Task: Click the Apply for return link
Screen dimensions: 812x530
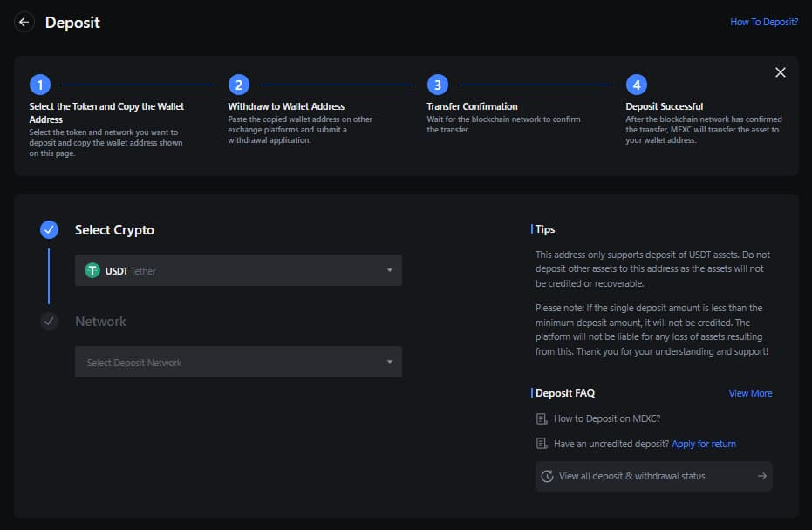Action: click(x=703, y=444)
